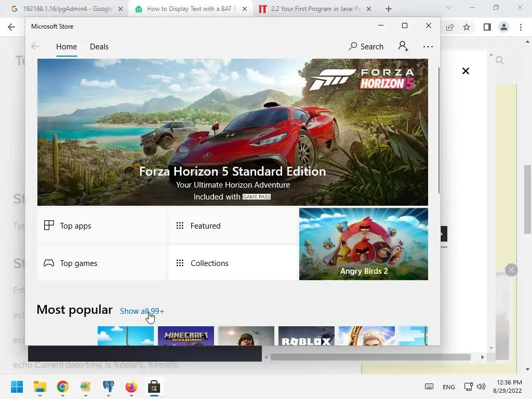Open the touch keyboard tray icon
Viewport: 532px width, 399px height.
429,387
